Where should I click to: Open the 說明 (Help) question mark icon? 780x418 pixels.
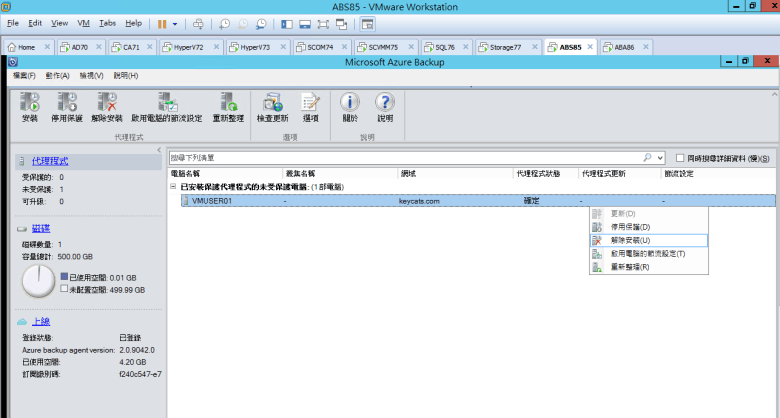[x=385, y=101]
